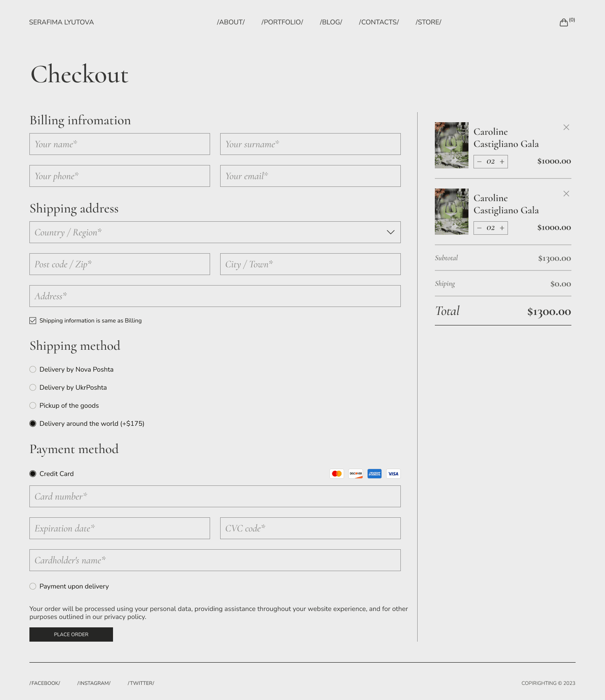Viewport: 605px width, 700px height.
Task: Click the first product thumbnail image
Action: tap(451, 145)
